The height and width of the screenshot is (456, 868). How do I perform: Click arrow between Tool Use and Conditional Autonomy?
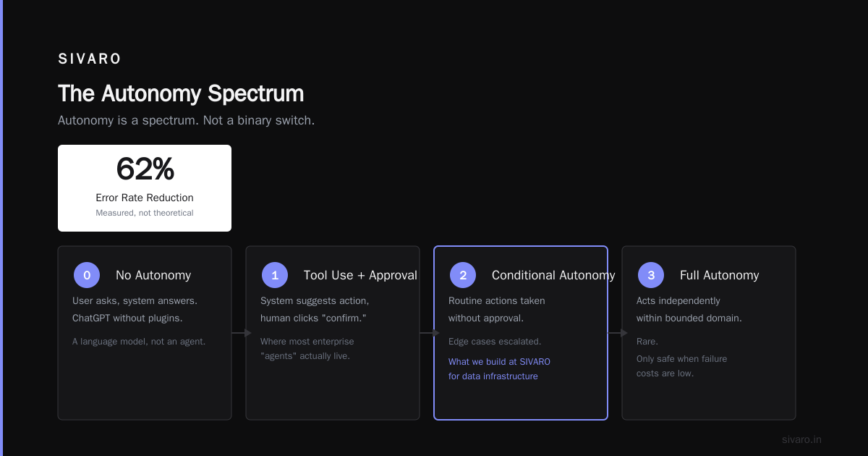point(430,333)
